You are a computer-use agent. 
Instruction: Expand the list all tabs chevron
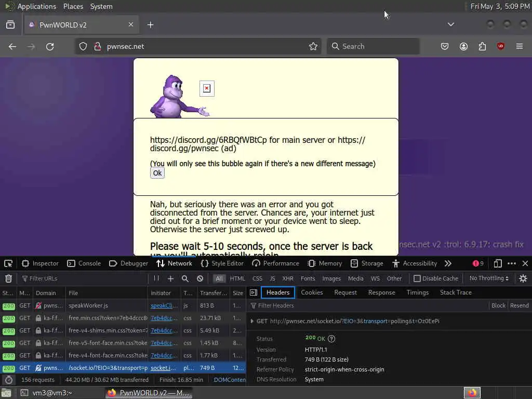(451, 24)
